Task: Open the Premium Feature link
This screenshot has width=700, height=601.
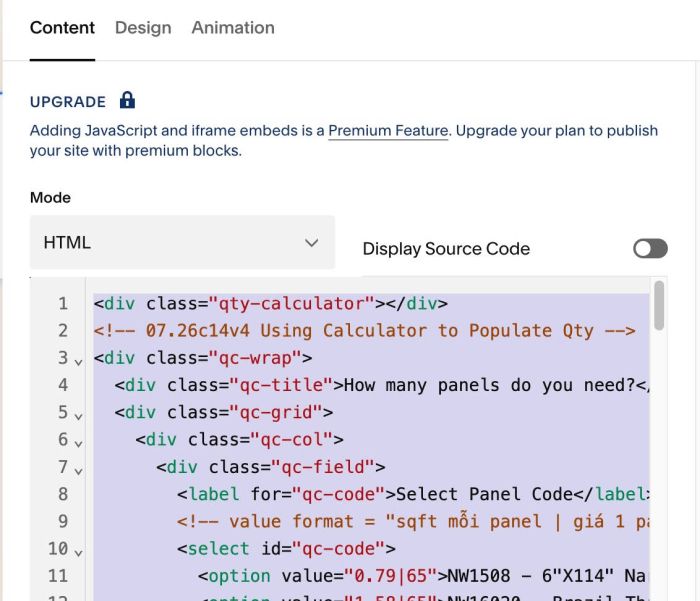Action: (x=388, y=131)
